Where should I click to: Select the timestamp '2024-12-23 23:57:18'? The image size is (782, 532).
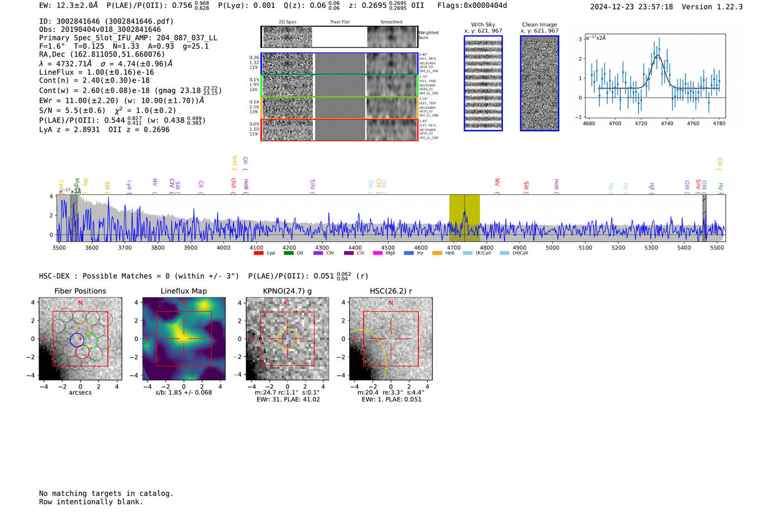631,7
